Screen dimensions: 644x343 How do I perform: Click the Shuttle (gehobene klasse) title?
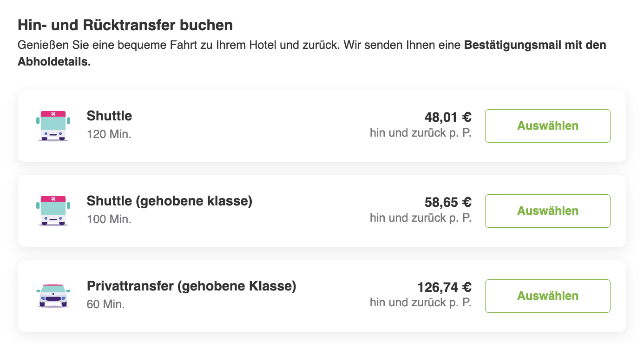click(x=170, y=201)
